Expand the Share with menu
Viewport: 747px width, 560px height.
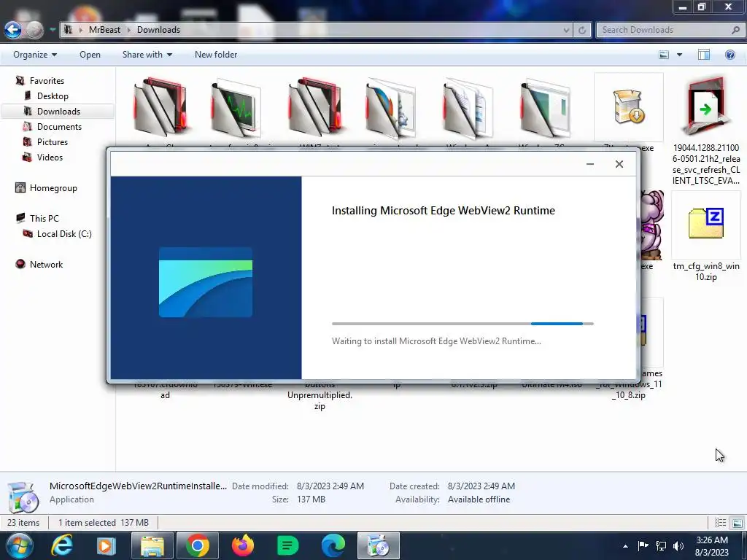pyautogui.click(x=147, y=55)
